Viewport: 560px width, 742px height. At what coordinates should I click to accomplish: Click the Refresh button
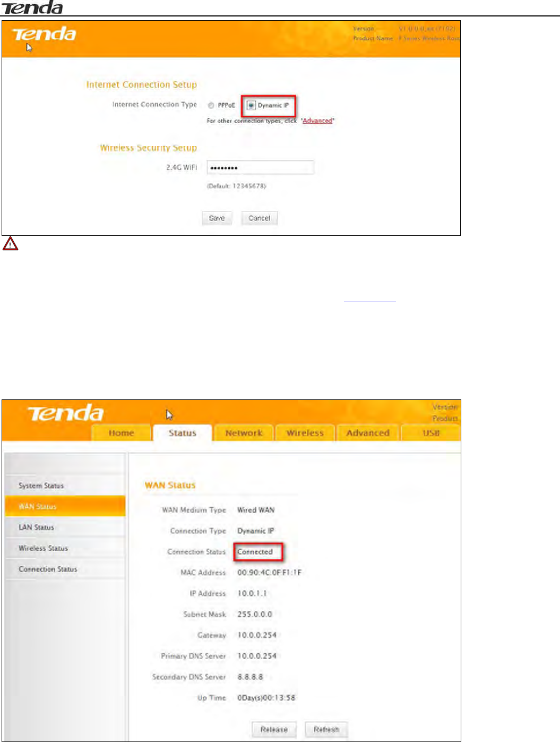click(326, 730)
